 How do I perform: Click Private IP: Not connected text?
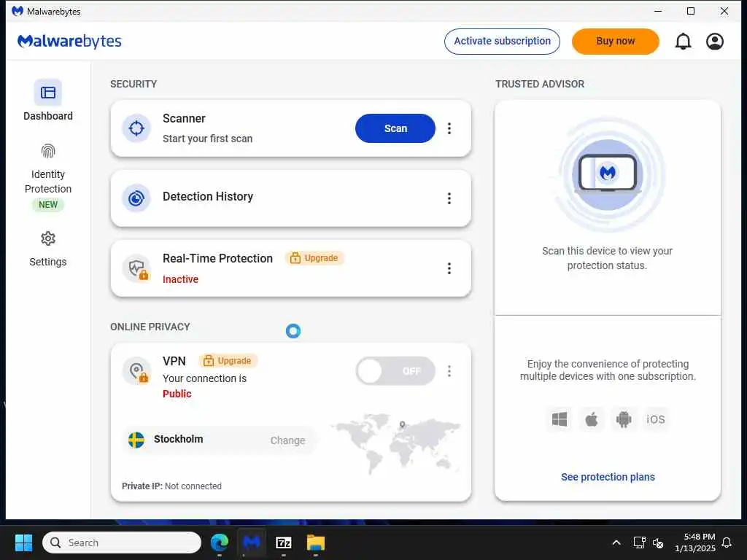pos(171,486)
